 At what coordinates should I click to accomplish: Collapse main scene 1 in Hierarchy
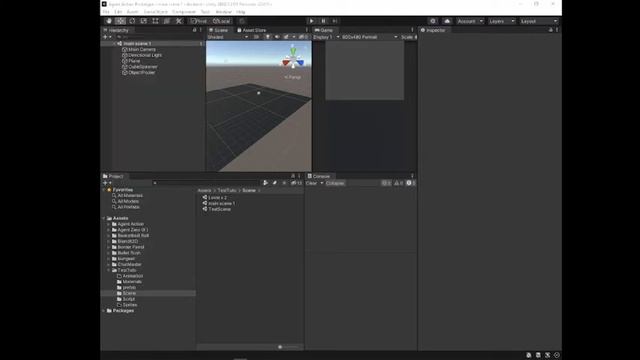point(114,44)
